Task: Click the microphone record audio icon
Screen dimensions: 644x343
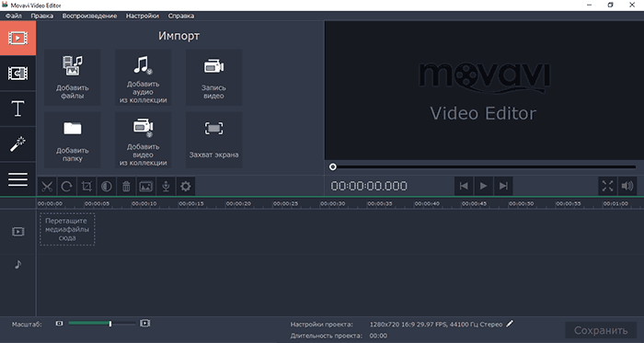Action: pos(166,187)
